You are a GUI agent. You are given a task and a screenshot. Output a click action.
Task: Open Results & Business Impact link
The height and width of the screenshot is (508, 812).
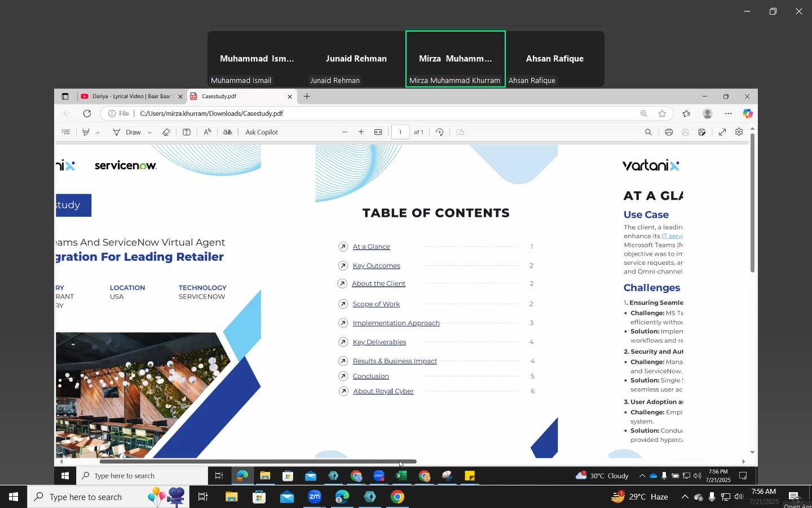(x=395, y=361)
